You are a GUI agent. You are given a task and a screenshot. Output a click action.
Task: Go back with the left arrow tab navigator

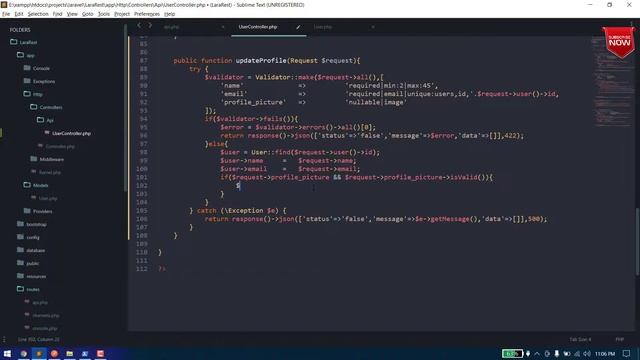click(139, 25)
